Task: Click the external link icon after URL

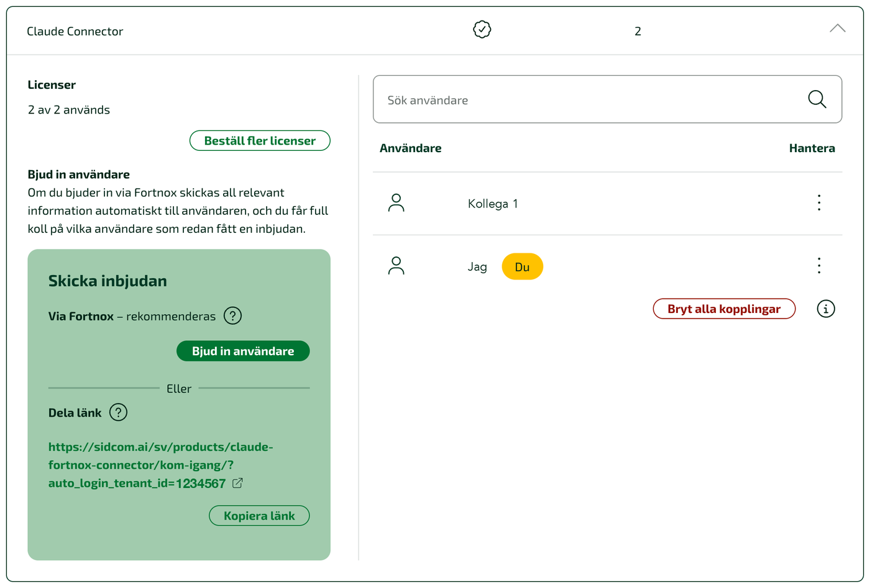Action: 237,483
